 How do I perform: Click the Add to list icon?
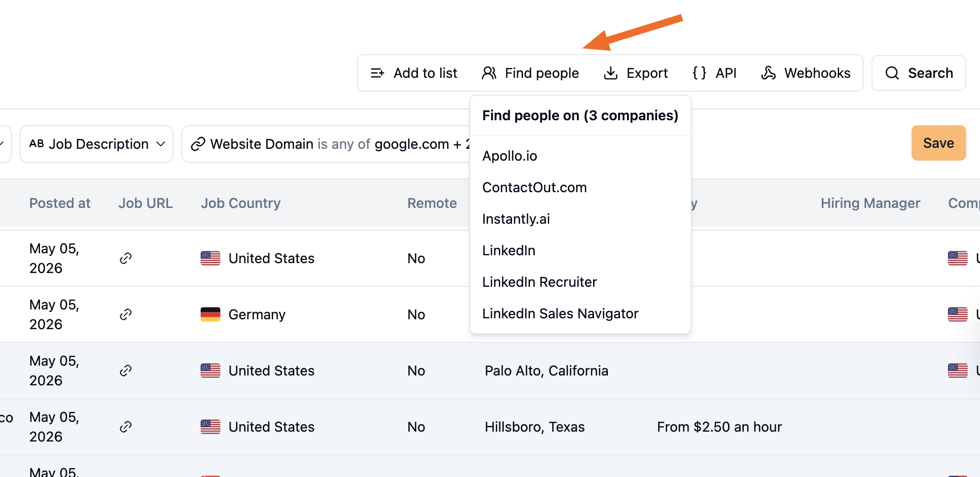click(377, 73)
